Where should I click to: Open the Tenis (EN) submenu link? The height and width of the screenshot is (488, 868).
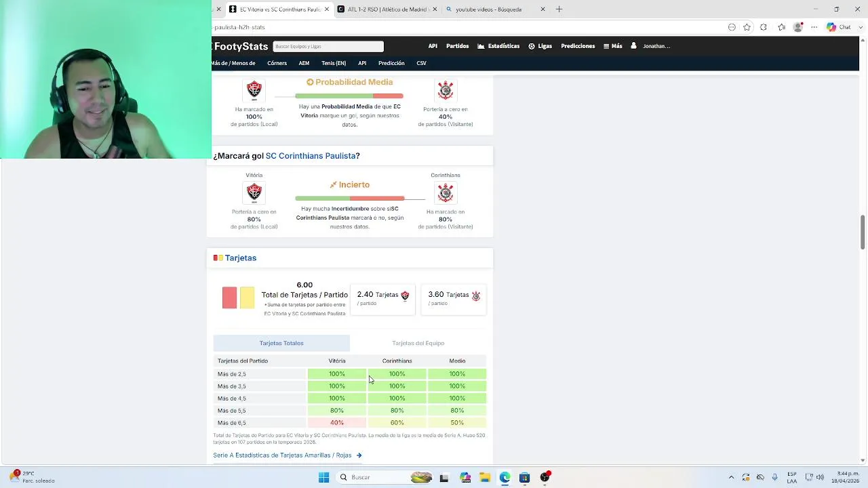click(x=334, y=63)
